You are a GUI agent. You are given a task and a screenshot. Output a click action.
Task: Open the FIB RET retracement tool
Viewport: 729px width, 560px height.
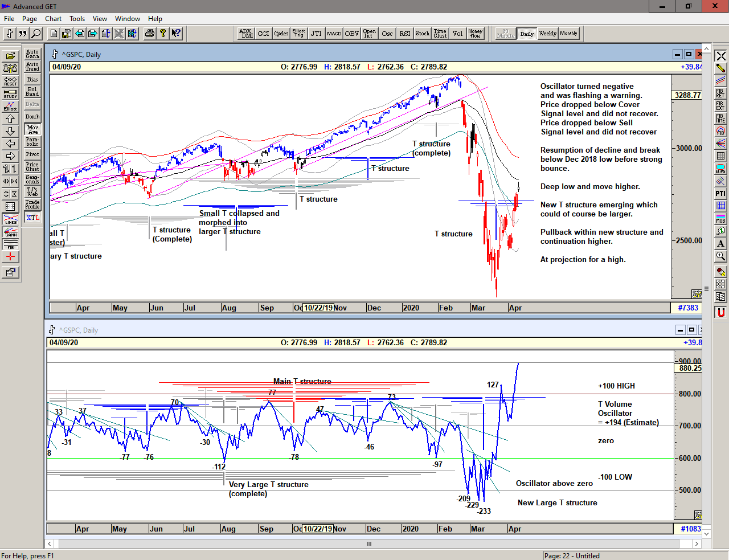point(720,93)
